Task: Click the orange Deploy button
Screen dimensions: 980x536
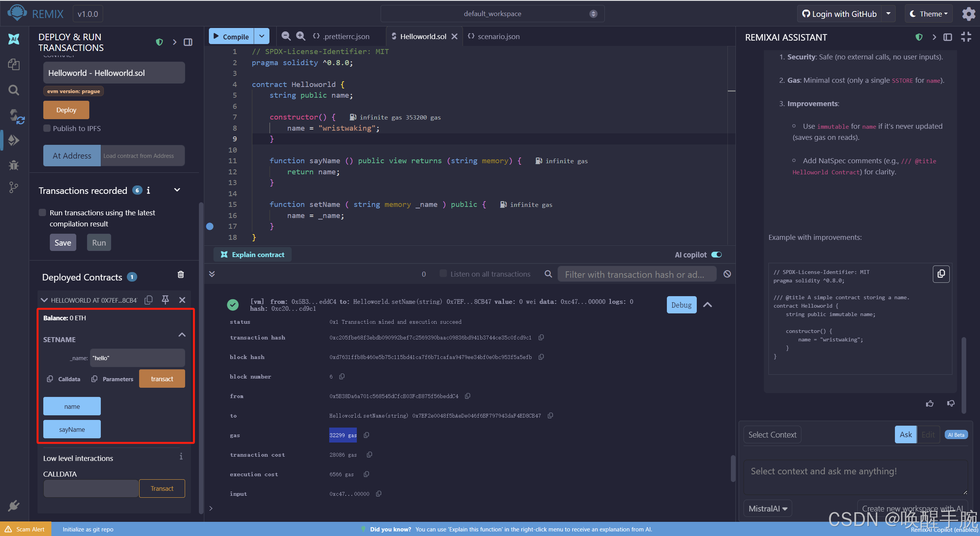Action: 66,110
